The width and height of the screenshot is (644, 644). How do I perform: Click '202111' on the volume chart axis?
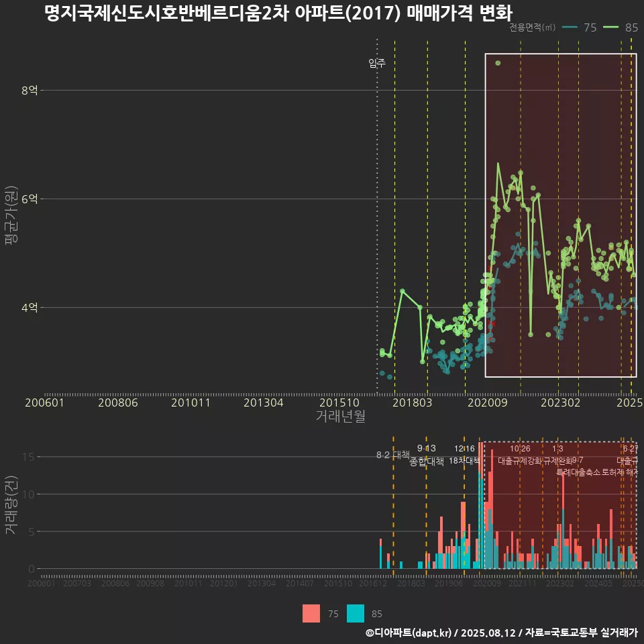(x=522, y=583)
